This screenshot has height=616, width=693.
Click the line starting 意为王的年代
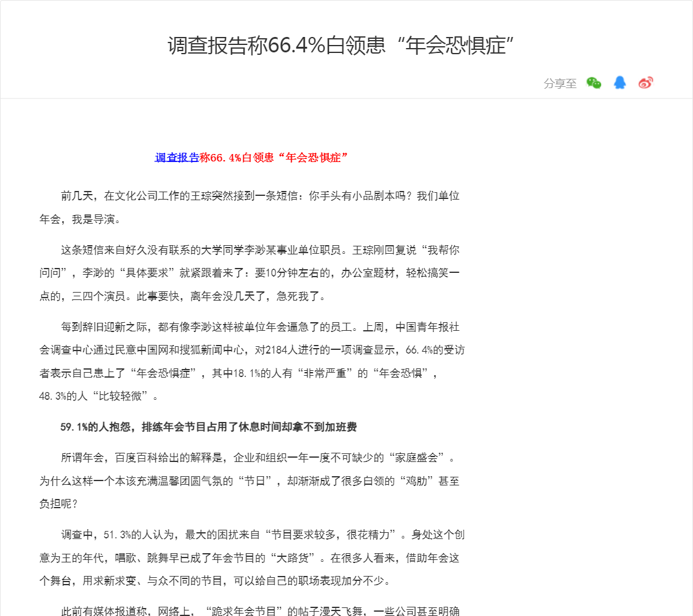coord(249,557)
